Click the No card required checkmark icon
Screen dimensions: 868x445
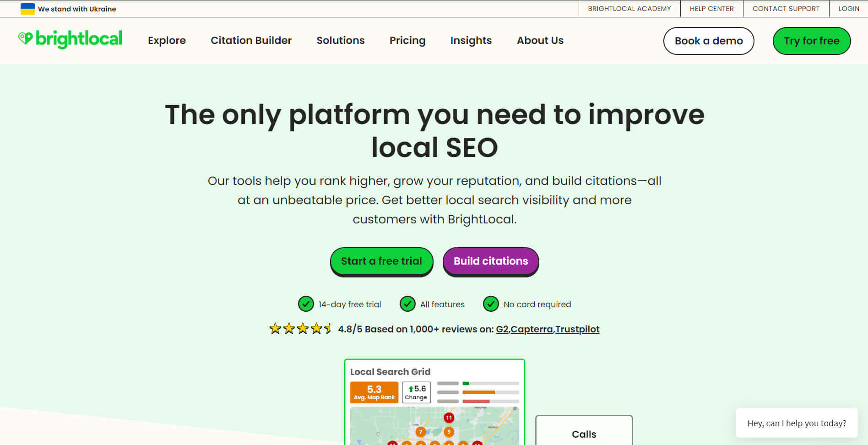click(491, 304)
